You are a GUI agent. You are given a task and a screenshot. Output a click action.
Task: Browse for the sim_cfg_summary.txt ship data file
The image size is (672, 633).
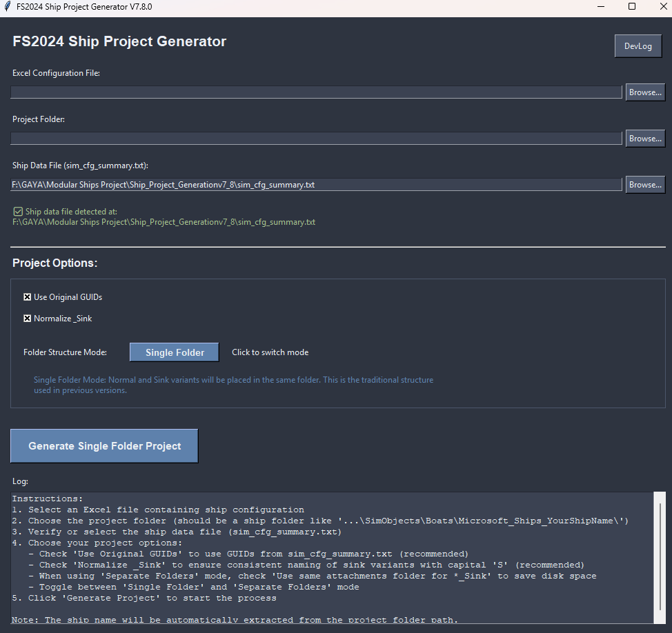(x=644, y=185)
